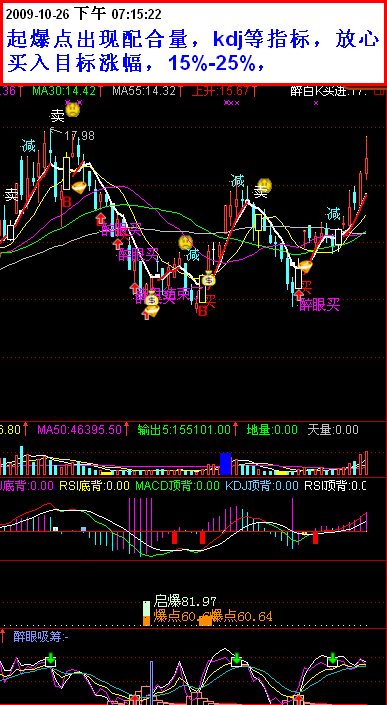Click the white 卖 label at the chart's left edge
Screen dimensions: 387x705
[11, 194]
